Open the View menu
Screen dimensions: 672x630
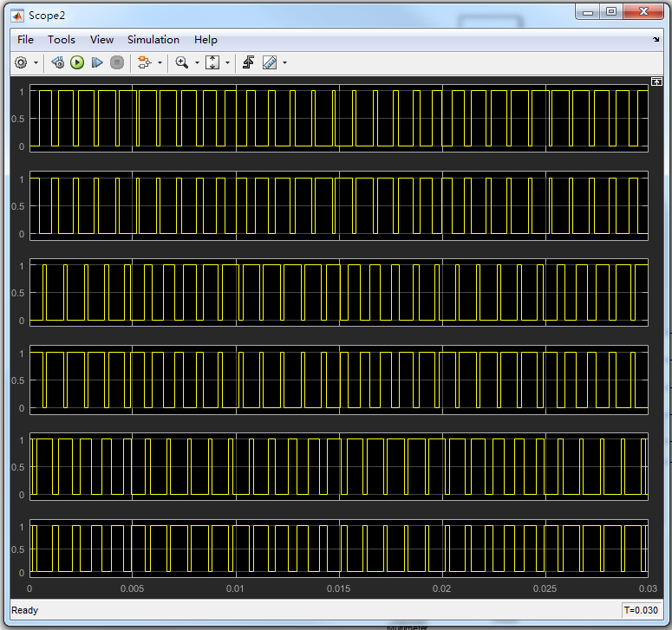(x=101, y=40)
